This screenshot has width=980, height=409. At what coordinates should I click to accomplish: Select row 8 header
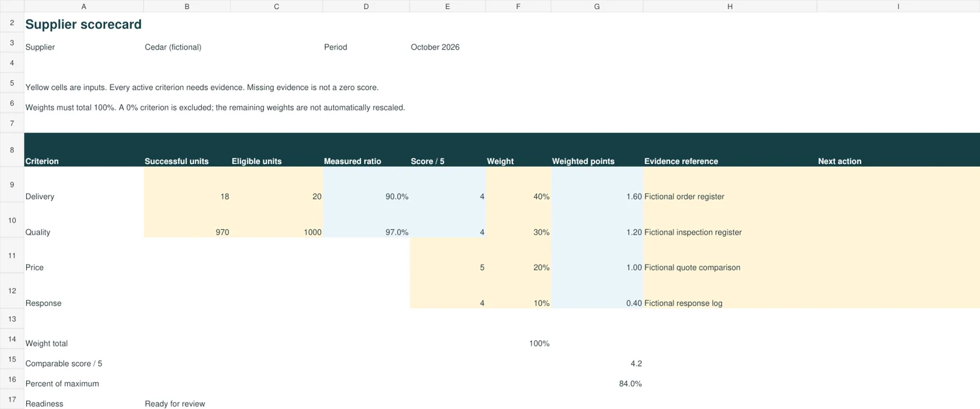pyautogui.click(x=12, y=150)
